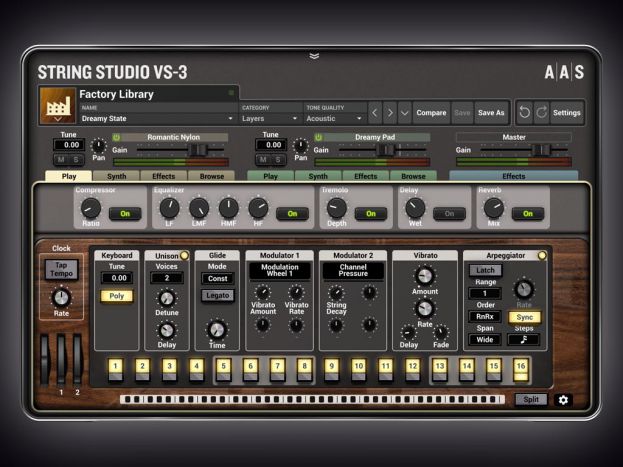Open the Category Layers dropdown
Screen dimensions: 623x467
(x=270, y=118)
